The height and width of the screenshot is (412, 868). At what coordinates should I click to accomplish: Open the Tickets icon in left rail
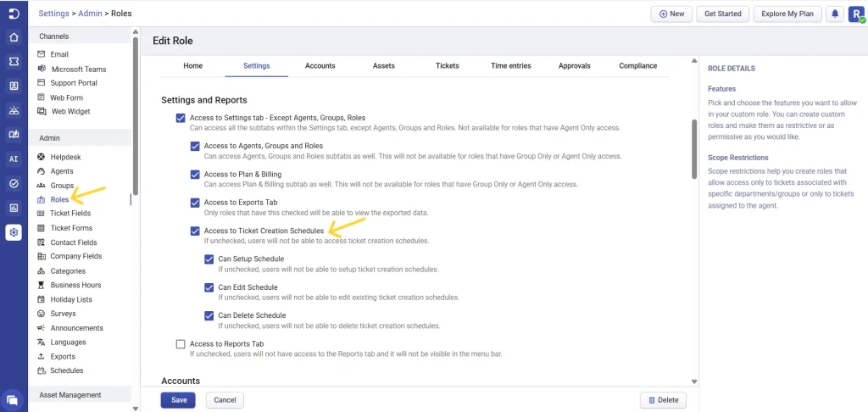point(14,62)
